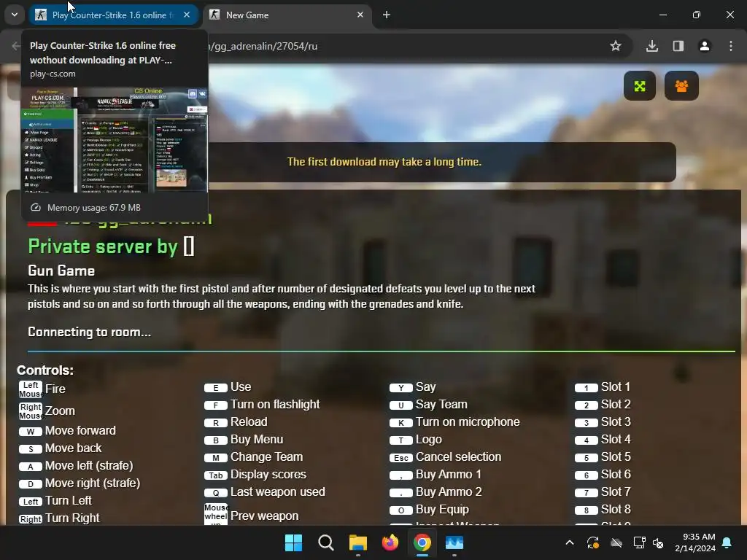Click 'Connecting to room...' status text

coord(90,332)
